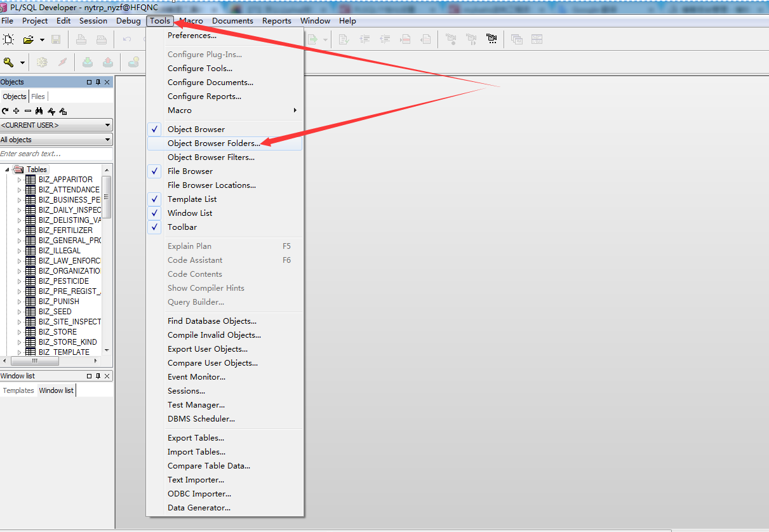
Task: Click the New file toolbar icon
Action: pos(8,39)
